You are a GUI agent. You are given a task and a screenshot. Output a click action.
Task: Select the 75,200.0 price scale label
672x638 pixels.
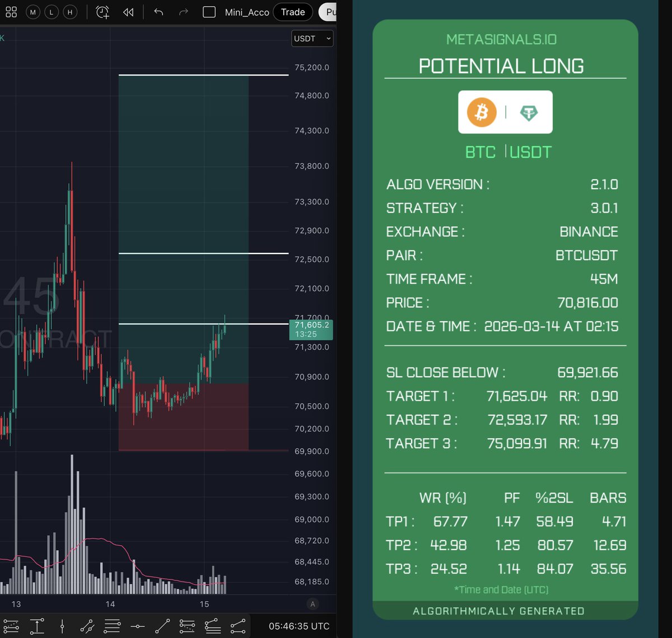pyautogui.click(x=312, y=67)
